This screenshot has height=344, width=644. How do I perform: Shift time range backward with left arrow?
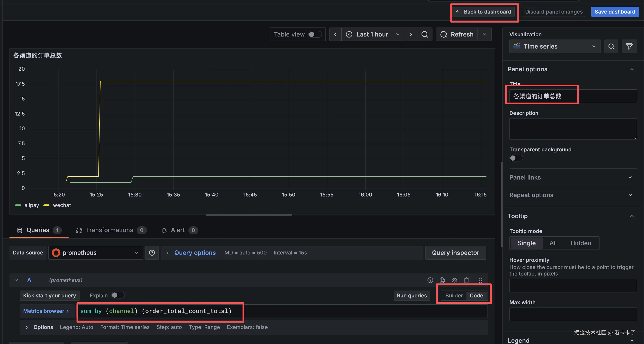pyautogui.click(x=336, y=34)
